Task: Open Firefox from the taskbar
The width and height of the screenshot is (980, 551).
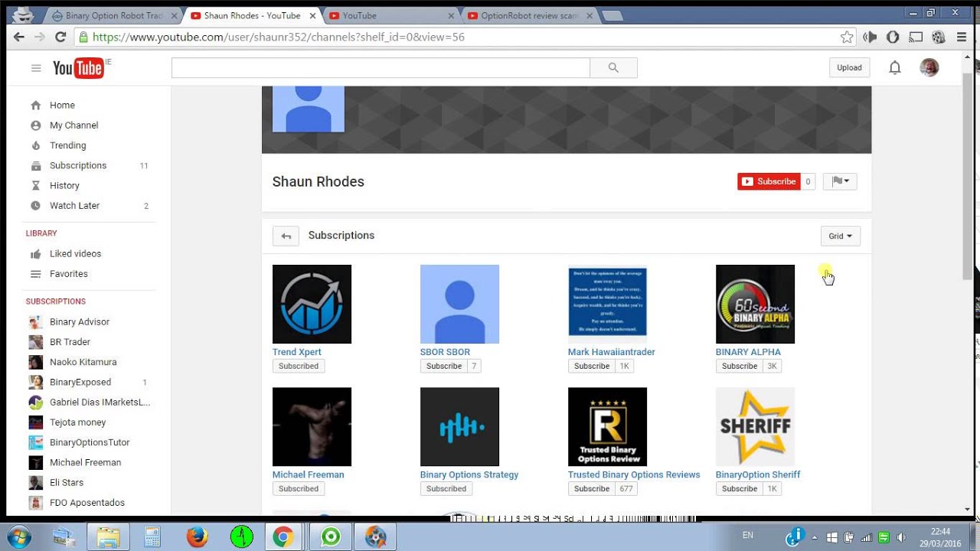Action: [x=197, y=536]
